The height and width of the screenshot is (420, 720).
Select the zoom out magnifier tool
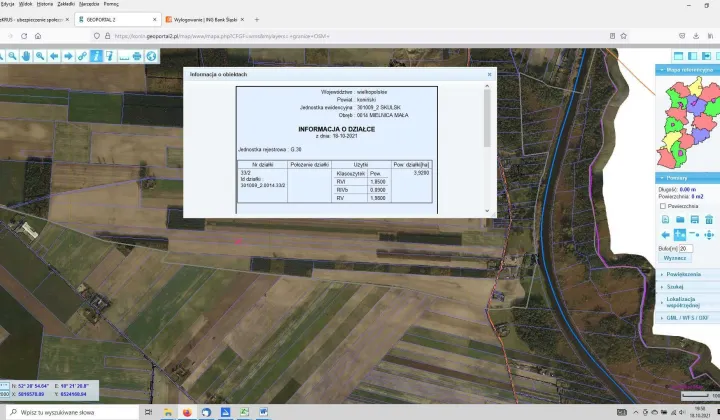click(x=12, y=56)
